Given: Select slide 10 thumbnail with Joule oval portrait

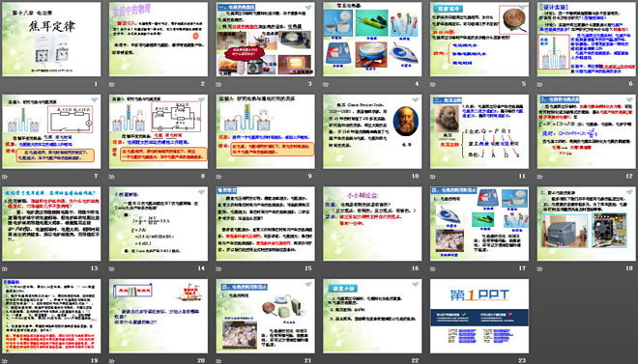Looking at the screenshot, I should click(x=372, y=131).
